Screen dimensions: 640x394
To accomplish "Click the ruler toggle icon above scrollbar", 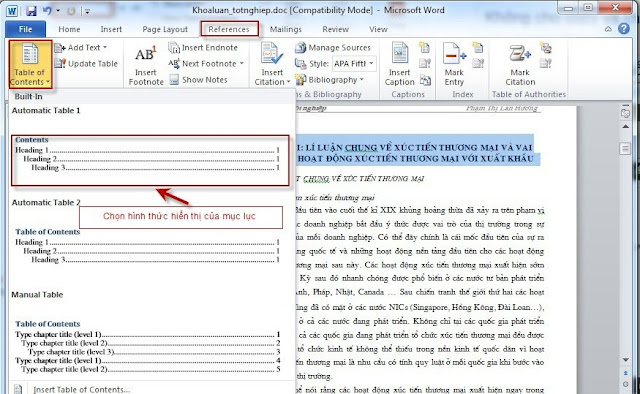I will (x=625, y=113).
